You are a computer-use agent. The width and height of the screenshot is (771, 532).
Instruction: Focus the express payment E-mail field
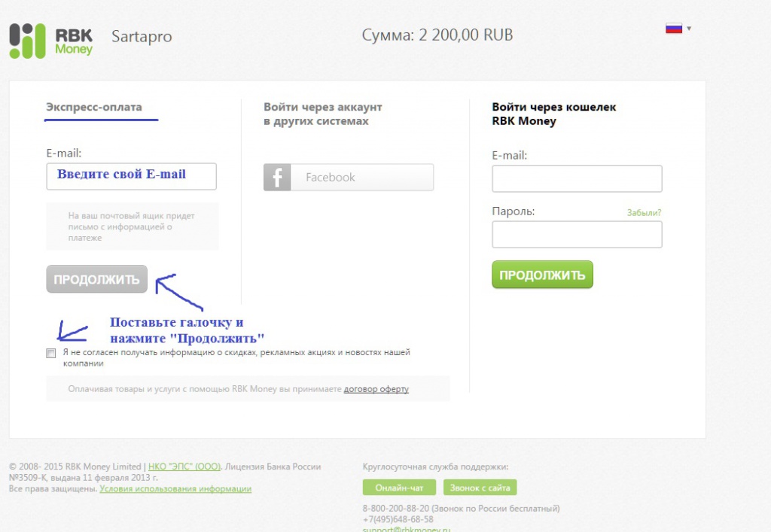tap(131, 176)
